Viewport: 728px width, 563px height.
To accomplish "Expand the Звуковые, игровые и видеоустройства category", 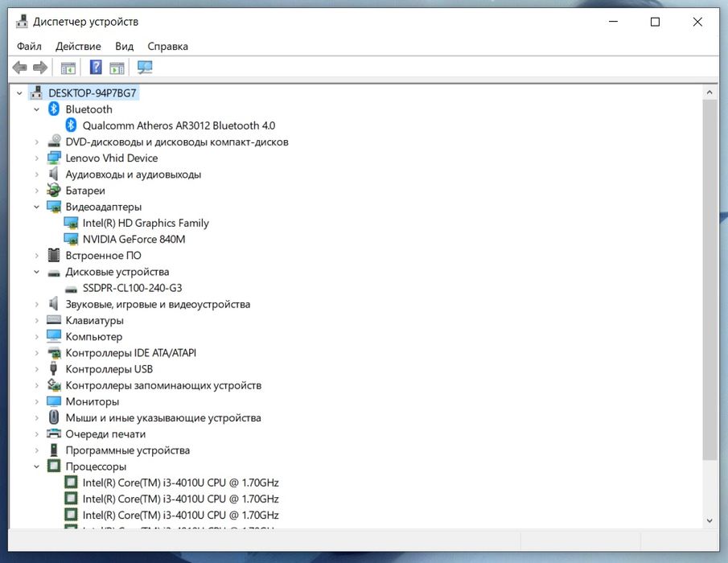I will [x=37, y=305].
